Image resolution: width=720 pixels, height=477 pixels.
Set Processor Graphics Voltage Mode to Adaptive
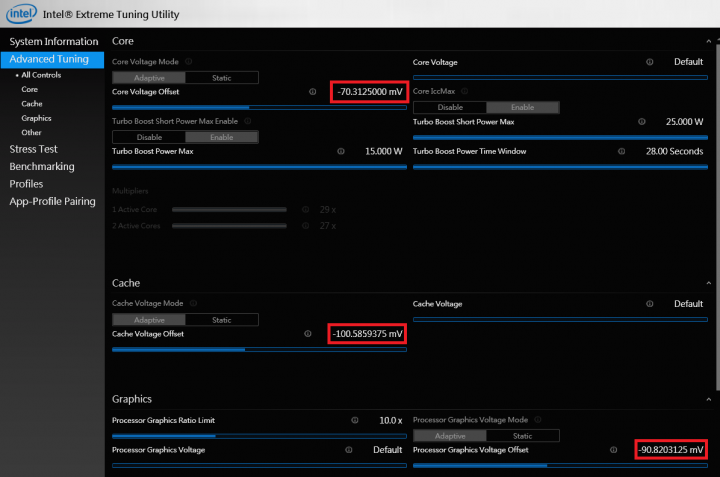(450, 436)
